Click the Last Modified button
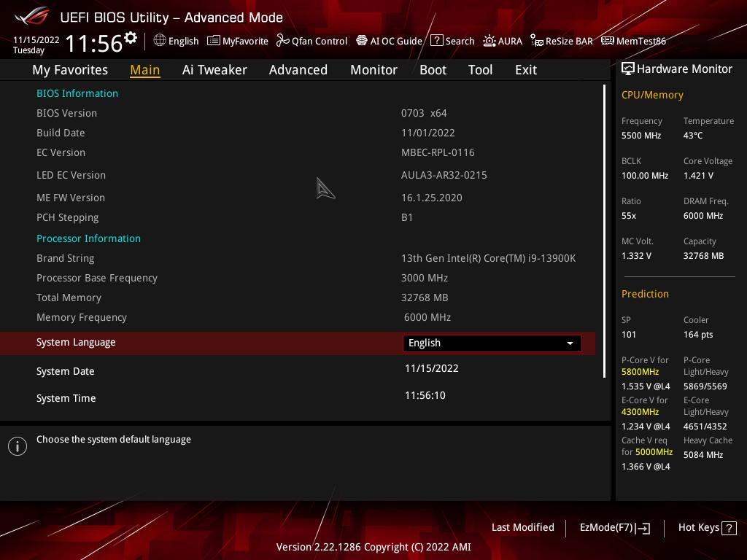Viewport: 747px width, 560px height. [x=522, y=528]
